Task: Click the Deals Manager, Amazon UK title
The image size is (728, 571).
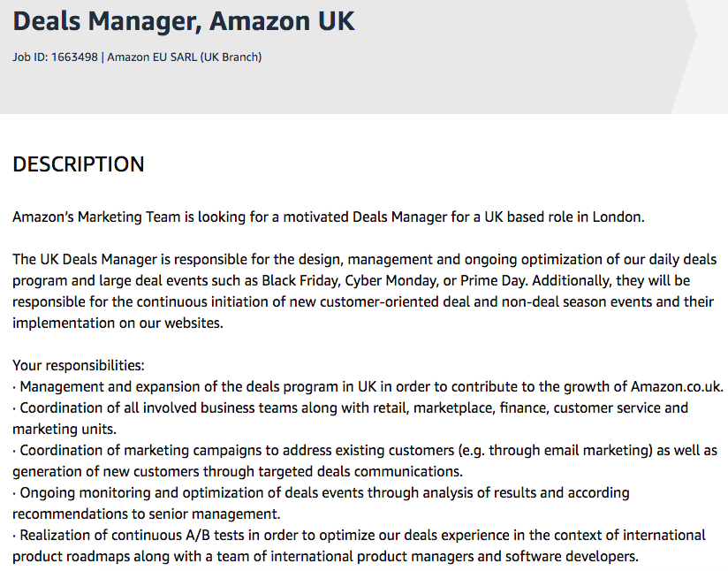Action: 184,21
